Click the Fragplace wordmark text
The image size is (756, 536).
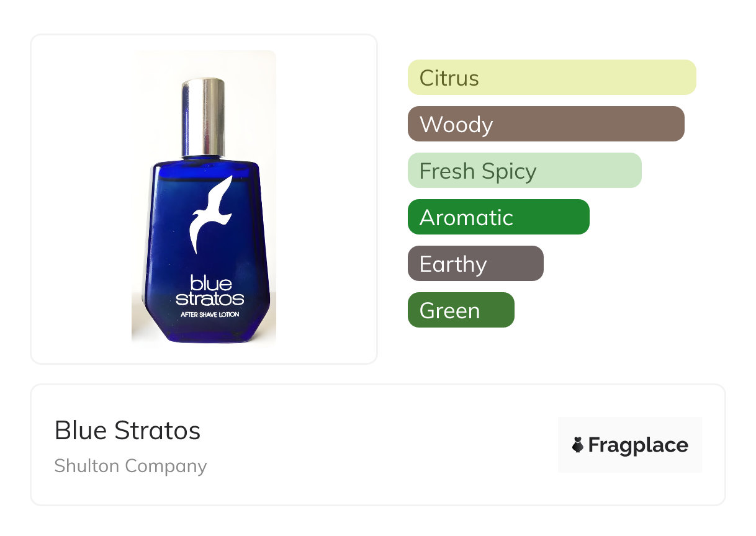(x=638, y=445)
